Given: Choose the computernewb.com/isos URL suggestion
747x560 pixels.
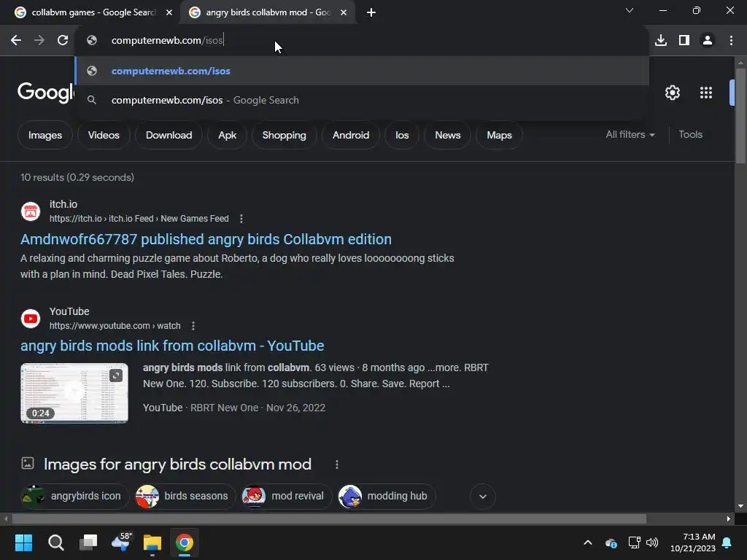Looking at the screenshot, I should (362, 71).
